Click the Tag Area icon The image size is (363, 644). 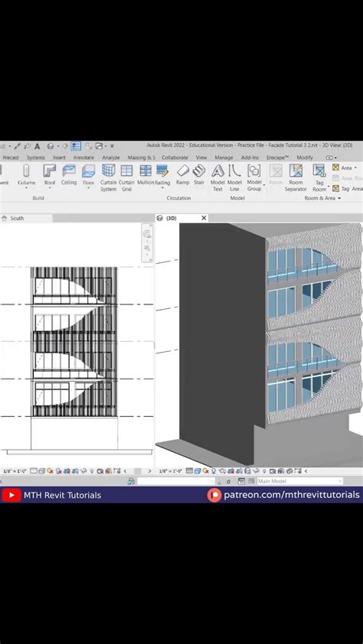click(x=336, y=188)
